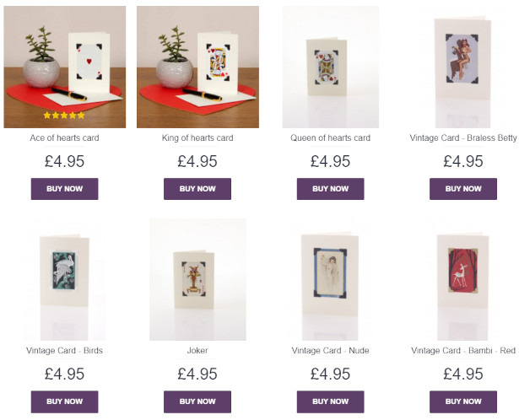Buy the King of hearts card
Image resolution: width=519 pixels, height=420 pixels.
pos(197,189)
